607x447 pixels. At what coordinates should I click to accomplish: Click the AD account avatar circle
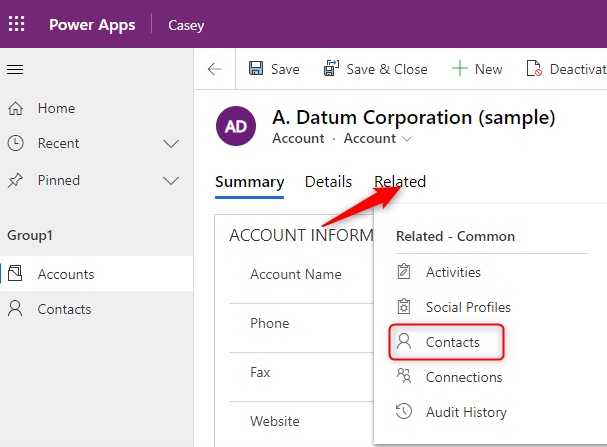pyautogui.click(x=237, y=126)
